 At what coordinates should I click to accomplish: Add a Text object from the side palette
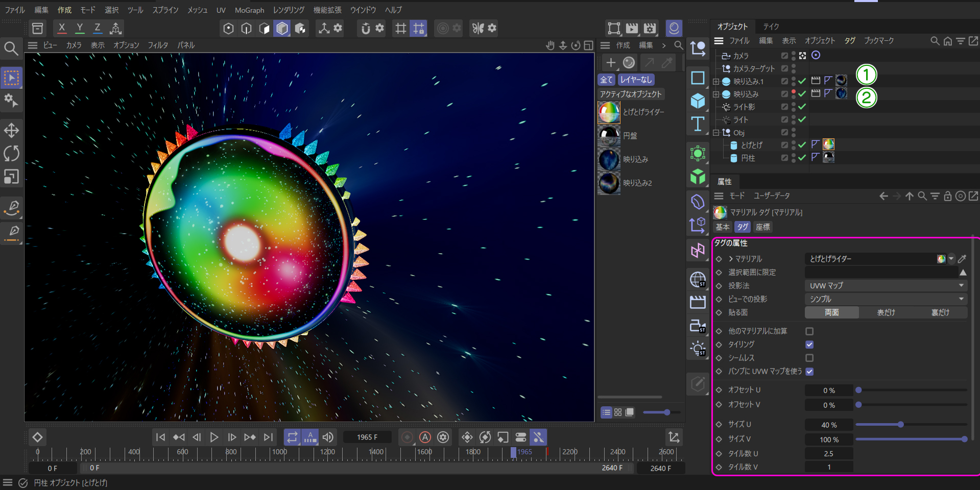pyautogui.click(x=698, y=124)
